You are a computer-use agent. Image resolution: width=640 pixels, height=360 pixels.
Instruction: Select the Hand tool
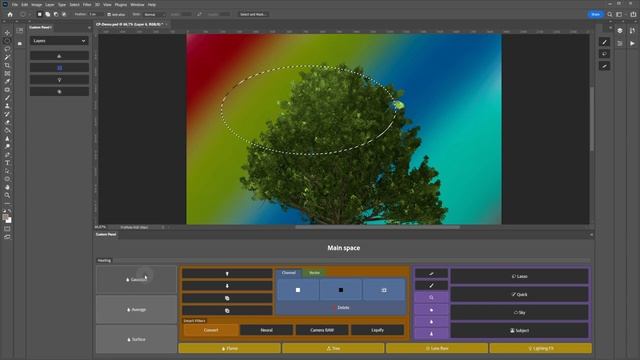(x=7, y=187)
